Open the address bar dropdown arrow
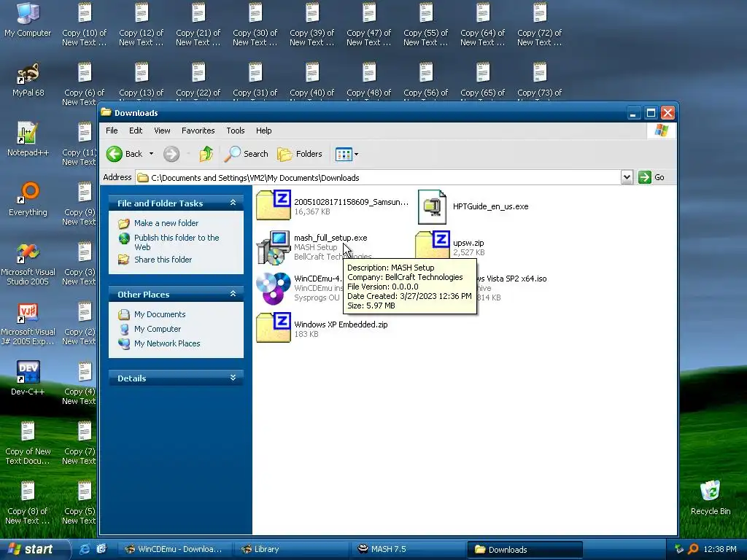Viewport: 747px width, 560px height. pos(627,177)
